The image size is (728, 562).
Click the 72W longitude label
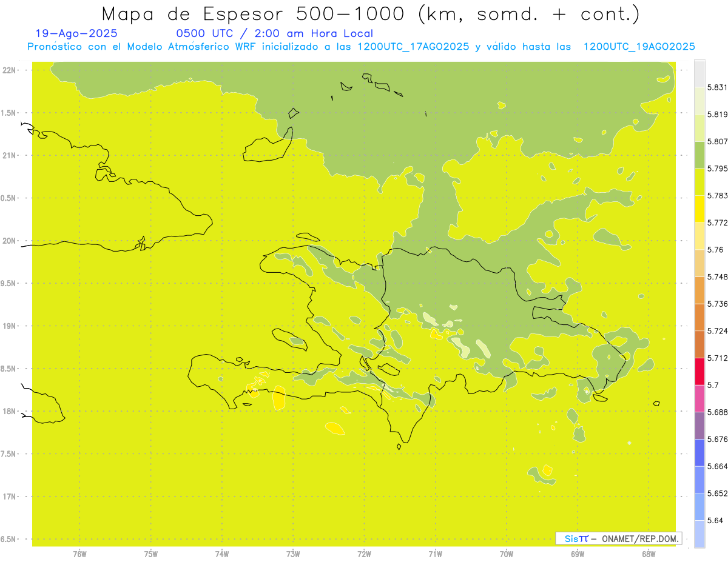coord(364,554)
